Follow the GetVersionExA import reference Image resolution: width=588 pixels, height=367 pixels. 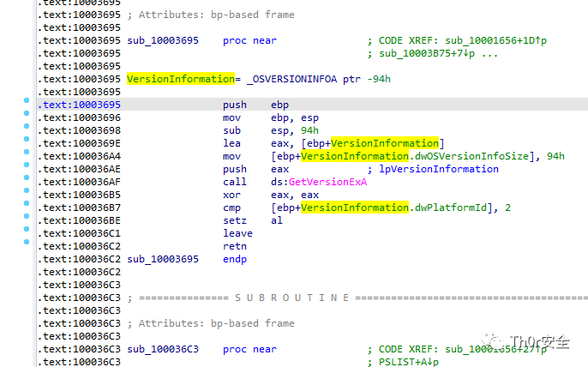327,182
